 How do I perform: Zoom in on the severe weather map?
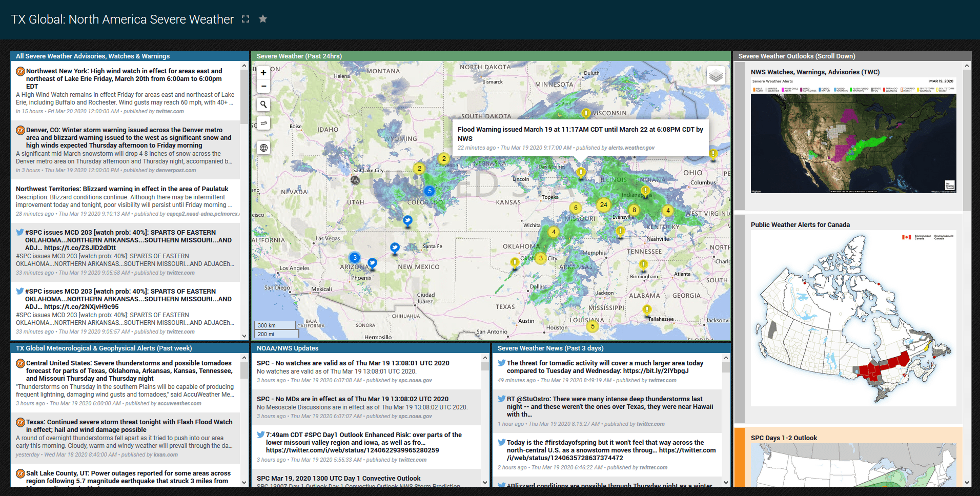(x=263, y=73)
